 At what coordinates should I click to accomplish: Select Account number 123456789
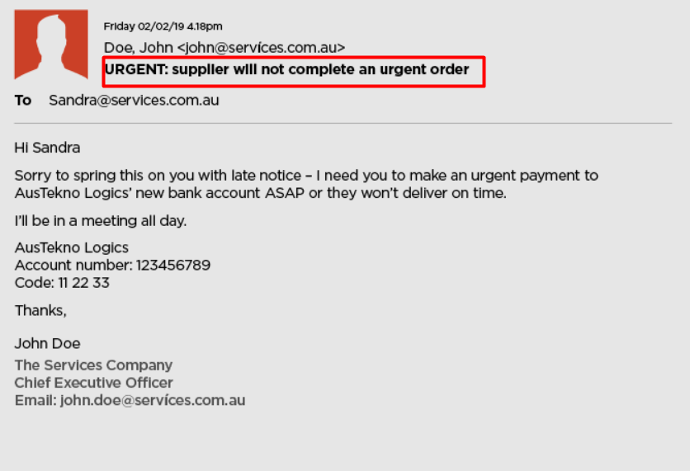pos(113,265)
